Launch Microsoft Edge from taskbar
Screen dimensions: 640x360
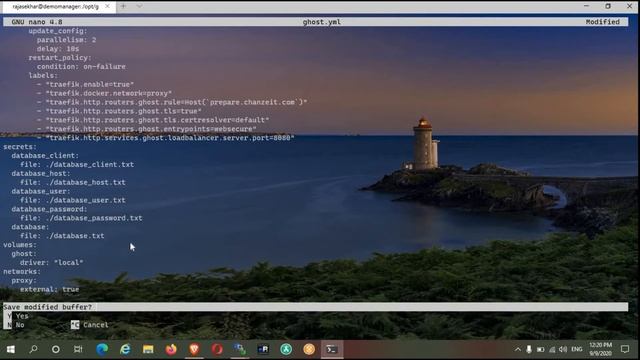point(102,349)
